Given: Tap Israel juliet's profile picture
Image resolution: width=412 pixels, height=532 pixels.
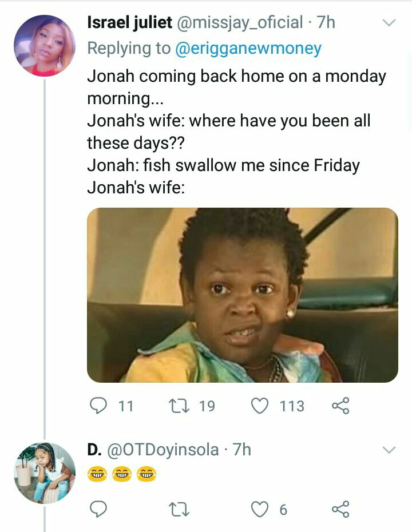Looking at the screenshot, I should [44, 46].
